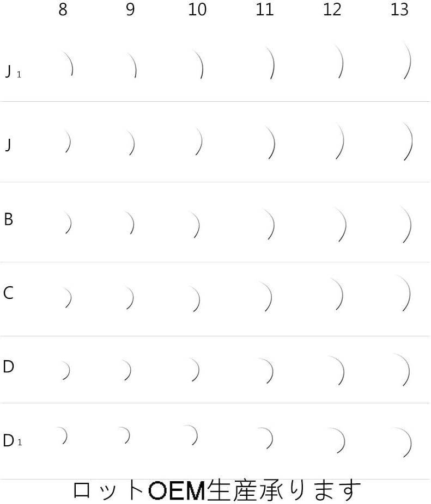Image resolution: width=431 pixels, height=504 pixels.
Task: Select the D curl 9mm lash
Action: (x=126, y=370)
